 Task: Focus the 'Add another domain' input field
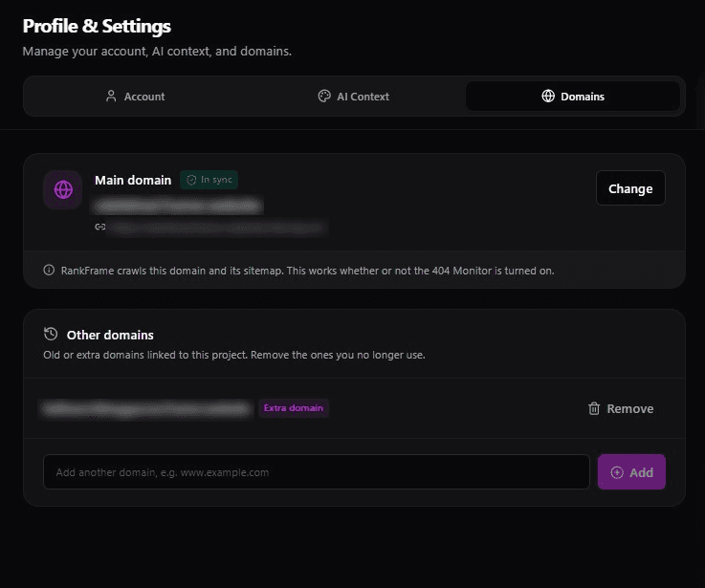316,472
